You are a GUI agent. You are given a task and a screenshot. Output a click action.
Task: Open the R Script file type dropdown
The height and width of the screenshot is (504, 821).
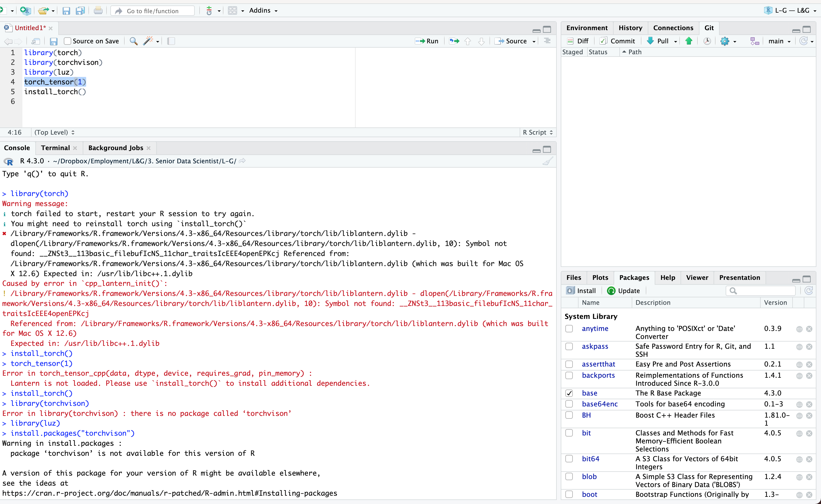click(x=537, y=132)
